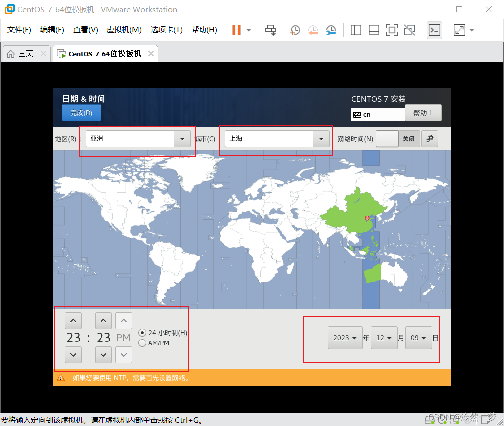Click the AM/PM up arrow

click(124, 321)
